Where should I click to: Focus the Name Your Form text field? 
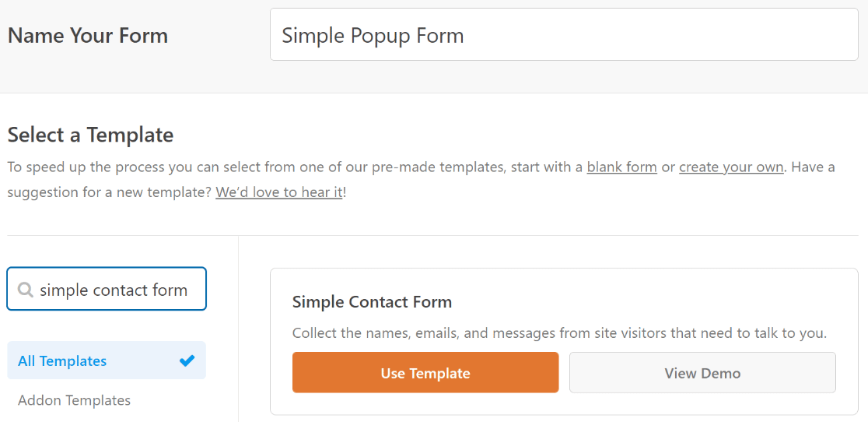pos(564,34)
